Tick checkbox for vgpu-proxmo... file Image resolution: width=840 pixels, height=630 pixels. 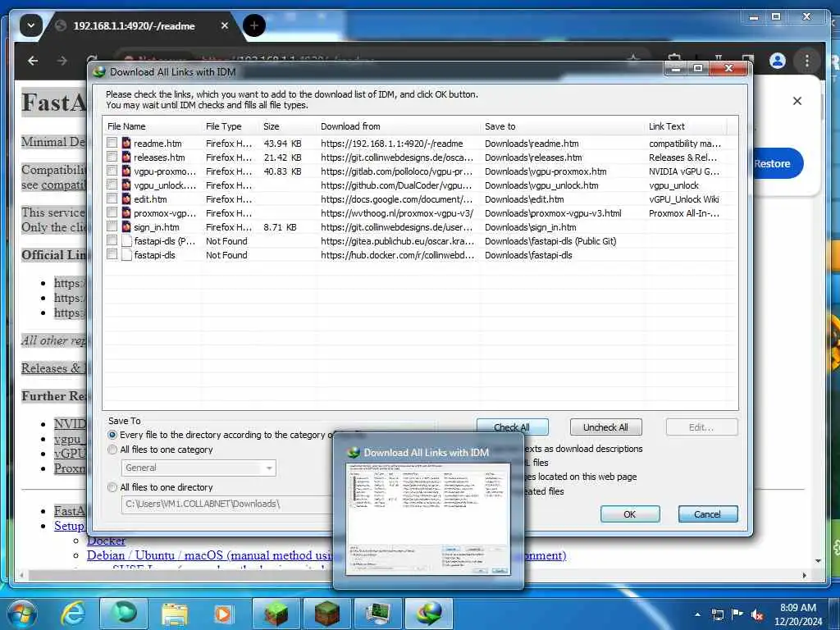coord(112,171)
